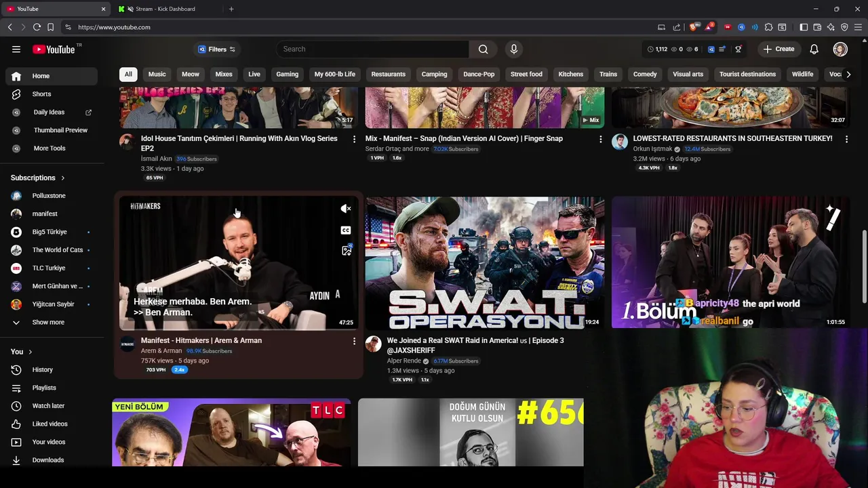This screenshot has width=868, height=488.
Task: Select the All category chip
Action: (x=128, y=75)
